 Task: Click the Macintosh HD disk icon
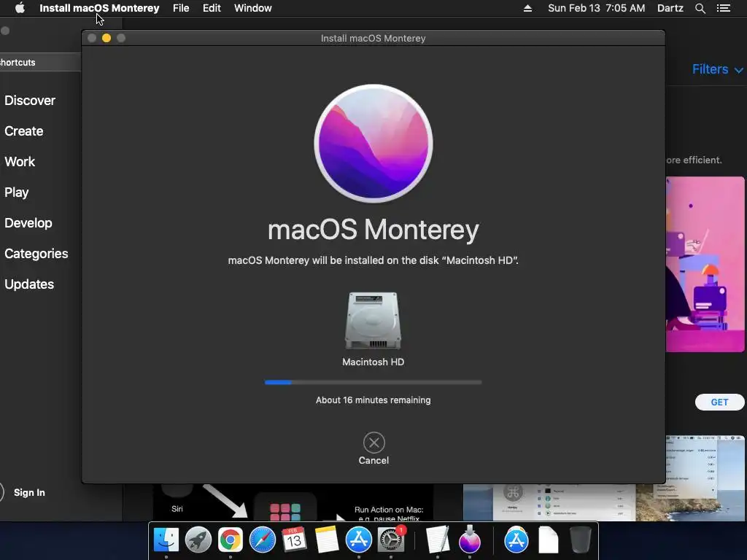373,321
